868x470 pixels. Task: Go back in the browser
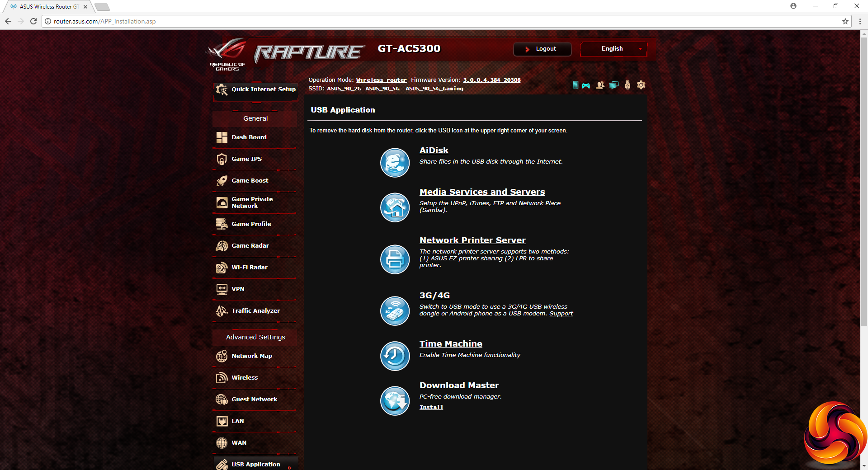(x=8, y=21)
